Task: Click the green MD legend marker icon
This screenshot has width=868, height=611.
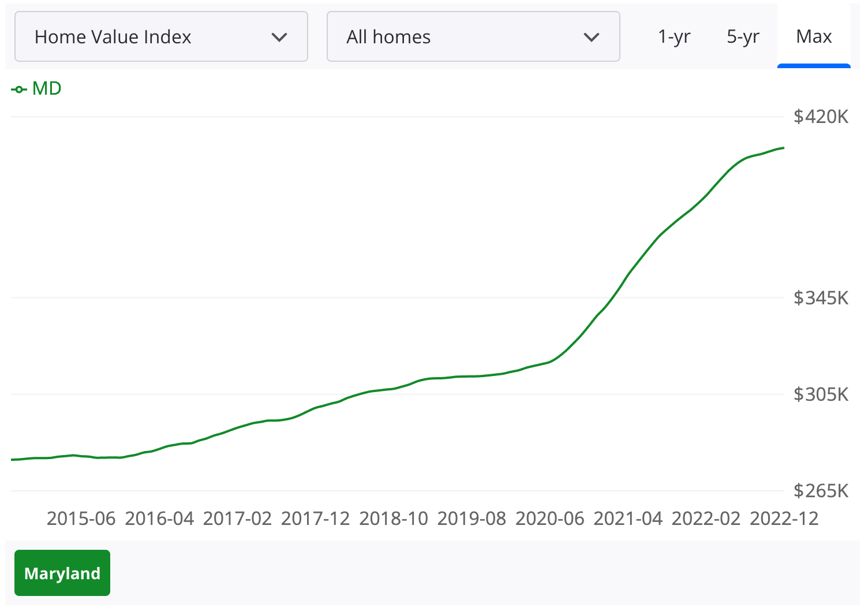Action: [x=20, y=88]
